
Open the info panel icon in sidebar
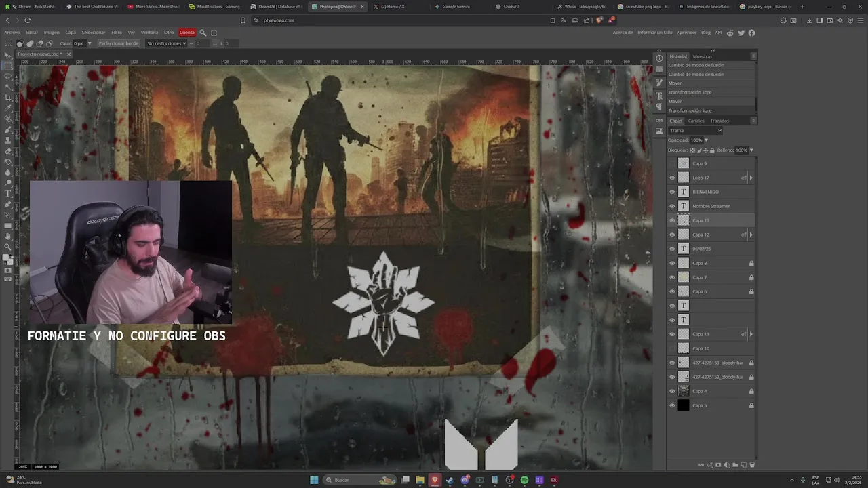point(659,58)
